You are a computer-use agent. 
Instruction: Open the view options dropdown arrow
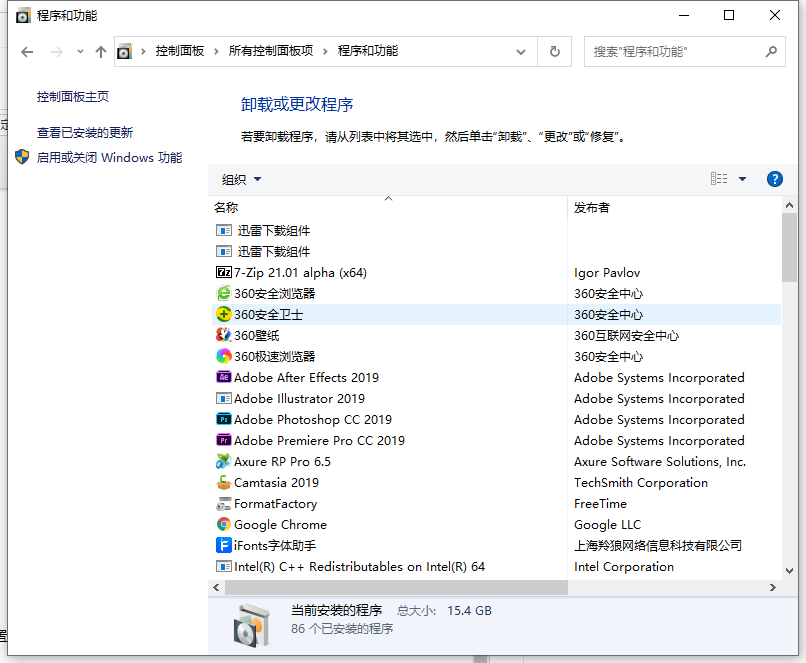click(x=742, y=179)
